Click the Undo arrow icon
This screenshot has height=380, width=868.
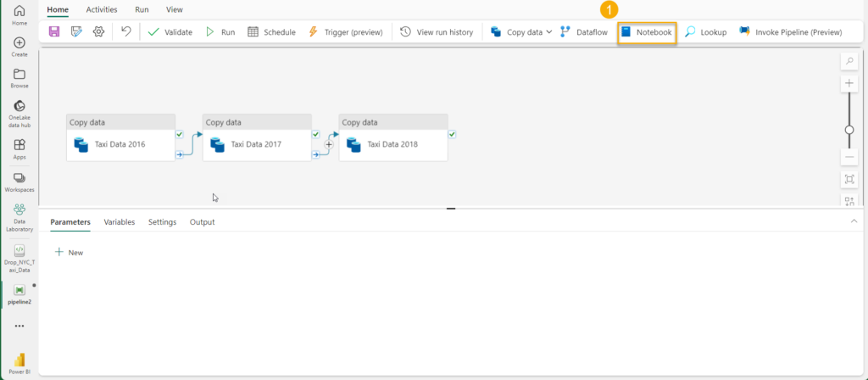tap(126, 31)
